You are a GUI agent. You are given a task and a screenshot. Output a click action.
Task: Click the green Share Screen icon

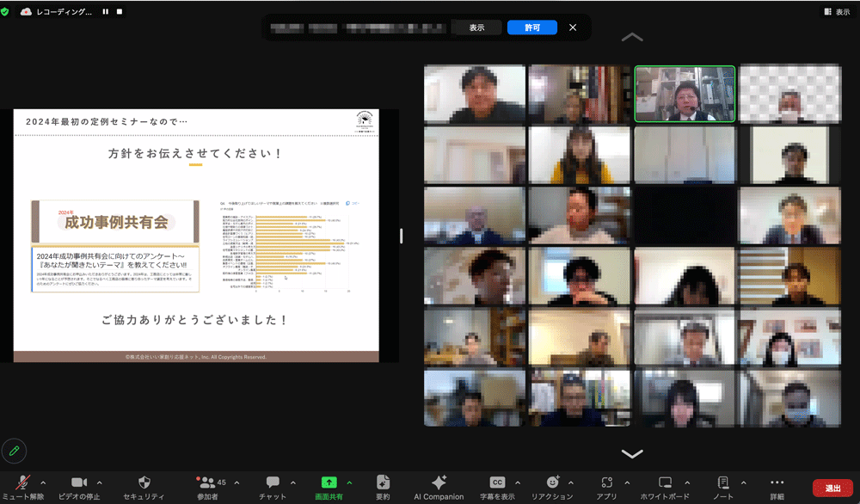(329, 482)
